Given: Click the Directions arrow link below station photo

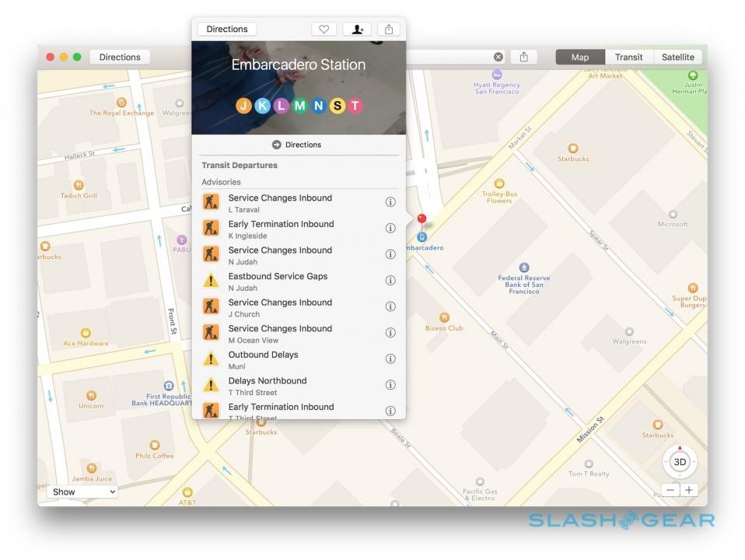Looking at the screenshot, I should pyautogui.click(x=297, y=145).
